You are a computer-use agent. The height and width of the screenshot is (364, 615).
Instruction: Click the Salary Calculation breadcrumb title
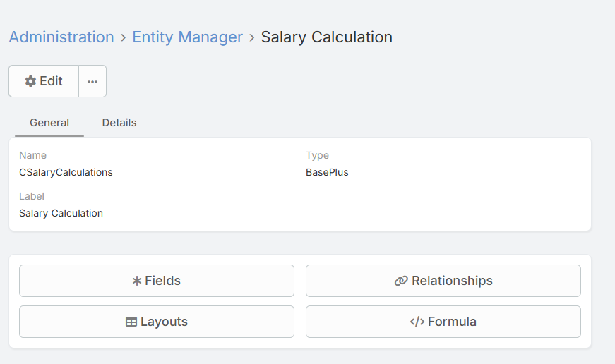326,37
